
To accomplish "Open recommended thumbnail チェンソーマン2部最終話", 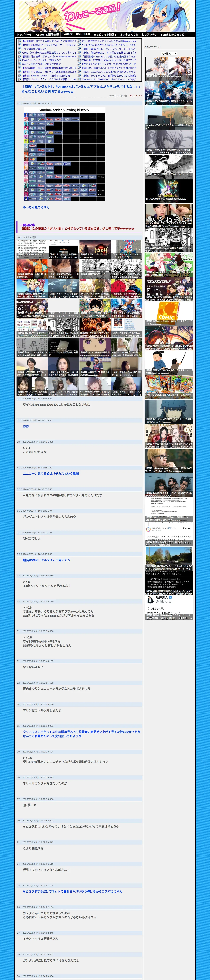I will tap(64, 288).
